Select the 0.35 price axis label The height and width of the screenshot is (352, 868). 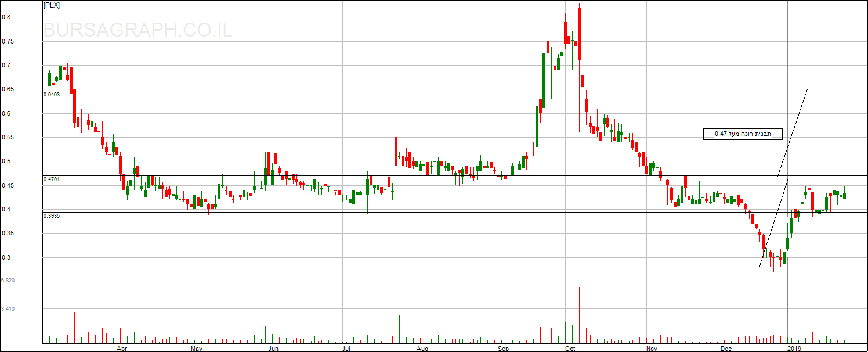point(7,234)
